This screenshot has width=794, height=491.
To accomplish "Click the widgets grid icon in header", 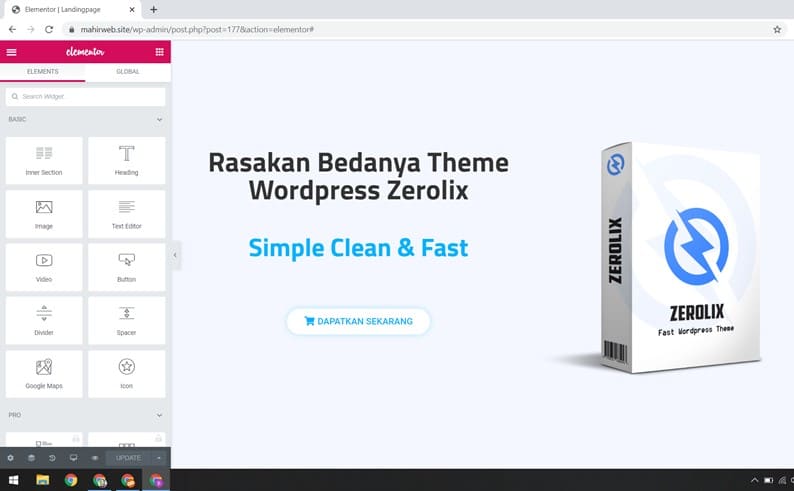I will click(x=159, y=52).
